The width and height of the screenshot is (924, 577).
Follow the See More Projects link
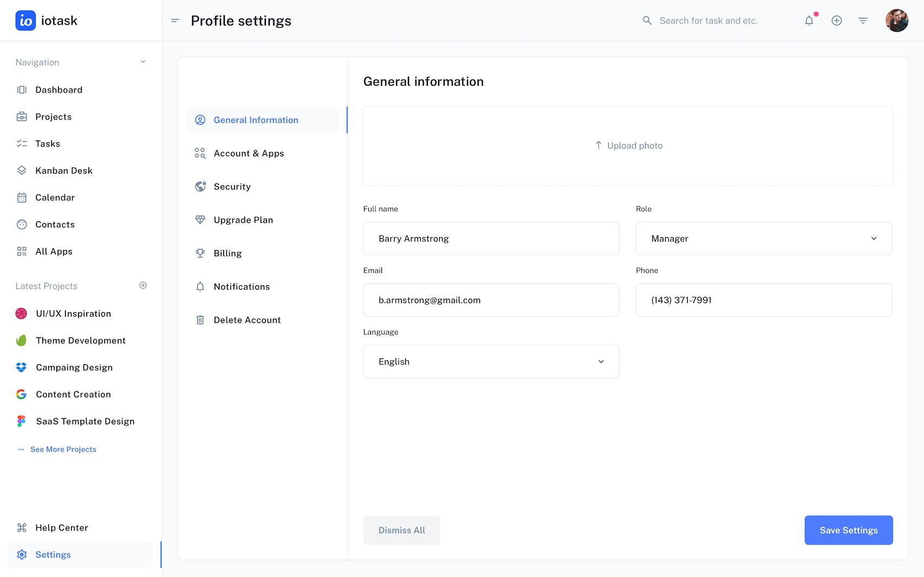[63, 449]
